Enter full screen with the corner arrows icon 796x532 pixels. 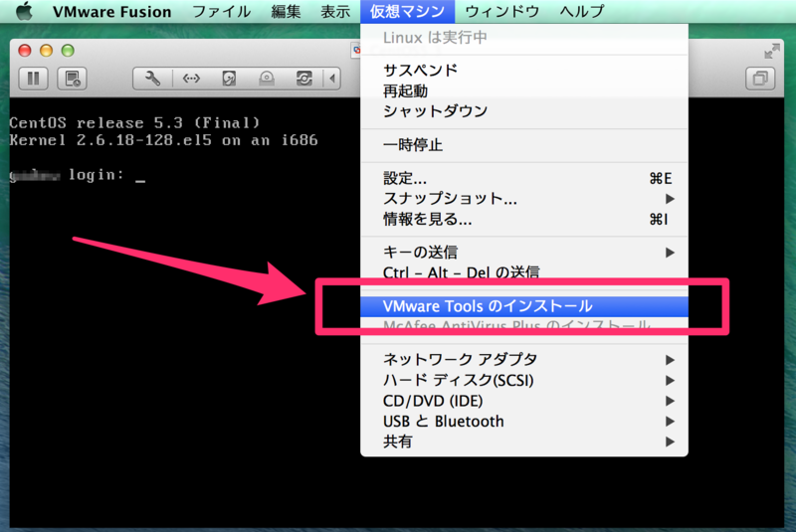coord(772,52)
